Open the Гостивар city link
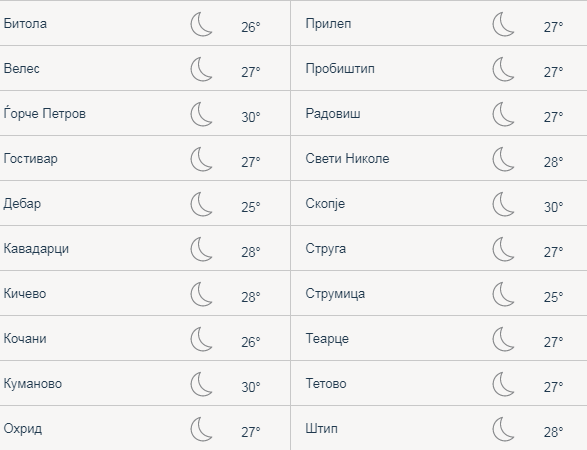587x450 pixels. [x=31, y=159]
